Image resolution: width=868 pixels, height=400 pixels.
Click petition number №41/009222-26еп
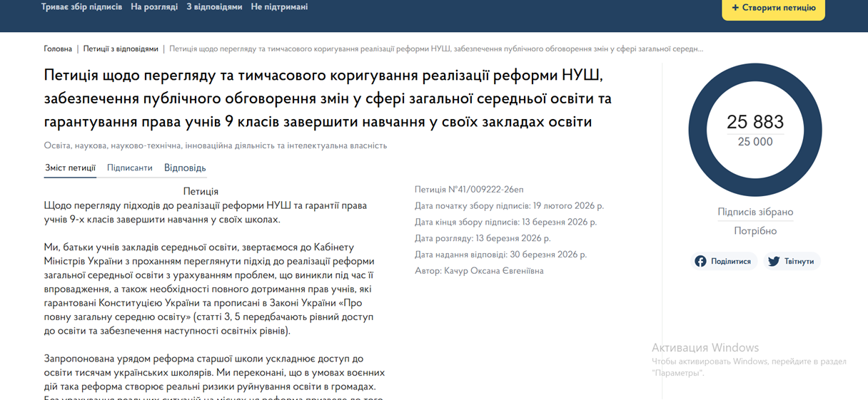tap(468, 190)
